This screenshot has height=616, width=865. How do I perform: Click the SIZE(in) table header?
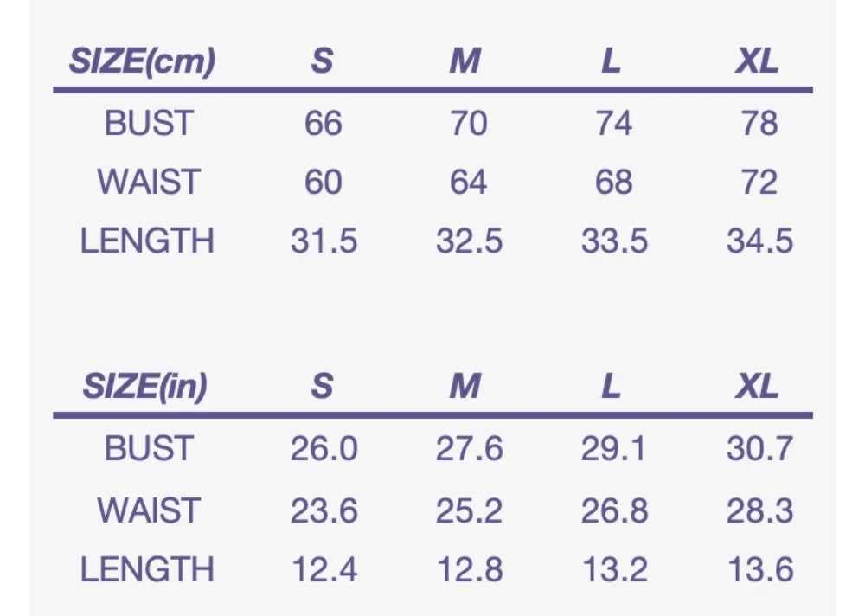click(145, 386)
